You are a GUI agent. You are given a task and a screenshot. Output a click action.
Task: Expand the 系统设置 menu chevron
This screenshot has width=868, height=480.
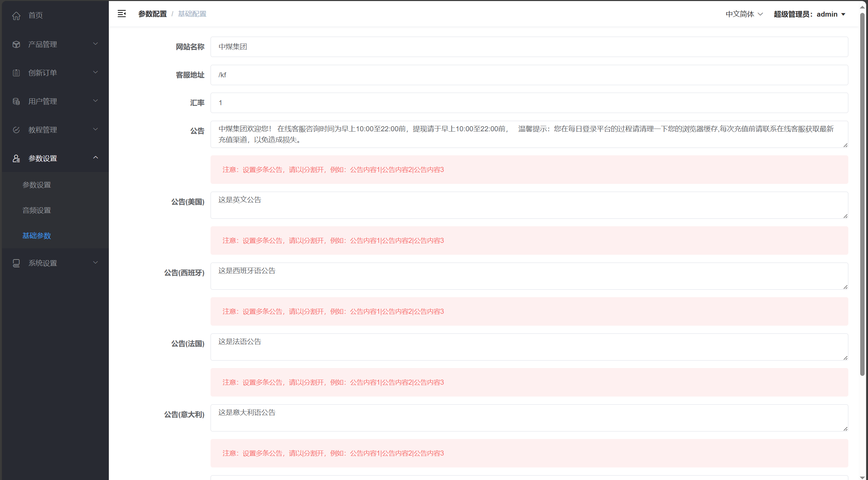[96, 263]
